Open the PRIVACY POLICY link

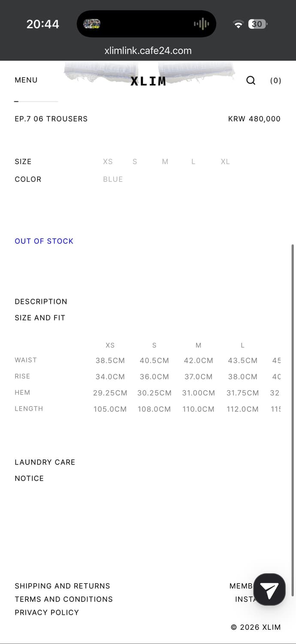tap(47, 612)
